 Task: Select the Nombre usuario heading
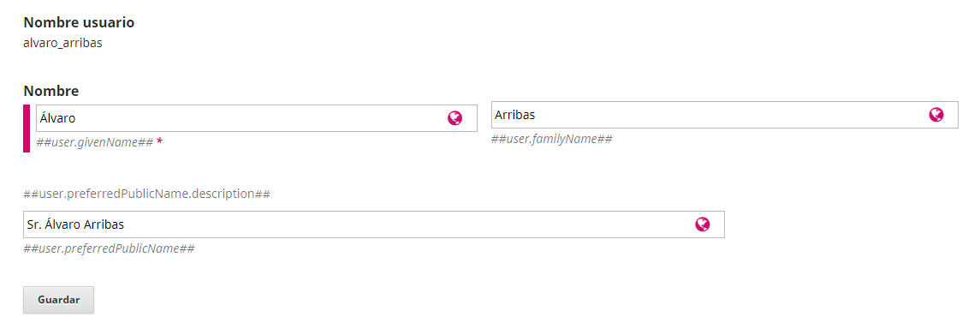(x=79, y=22)
